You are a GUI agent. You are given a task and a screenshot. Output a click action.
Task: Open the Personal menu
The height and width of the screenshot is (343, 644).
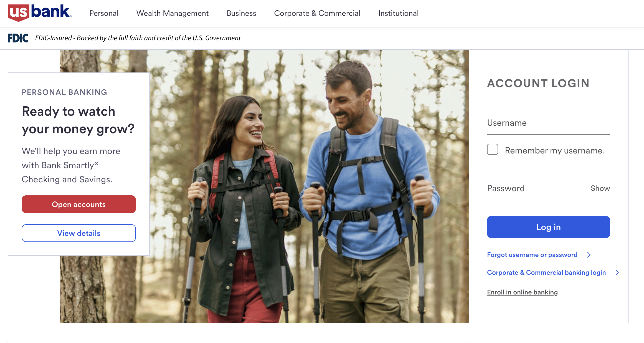pyautogui.click(x=104, y=13)
